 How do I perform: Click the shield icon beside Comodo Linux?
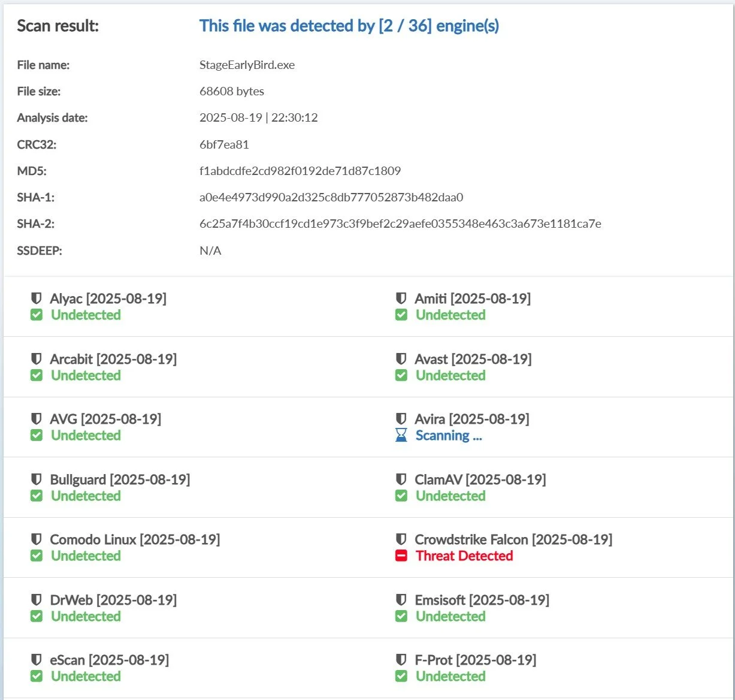tap(37, 539)
